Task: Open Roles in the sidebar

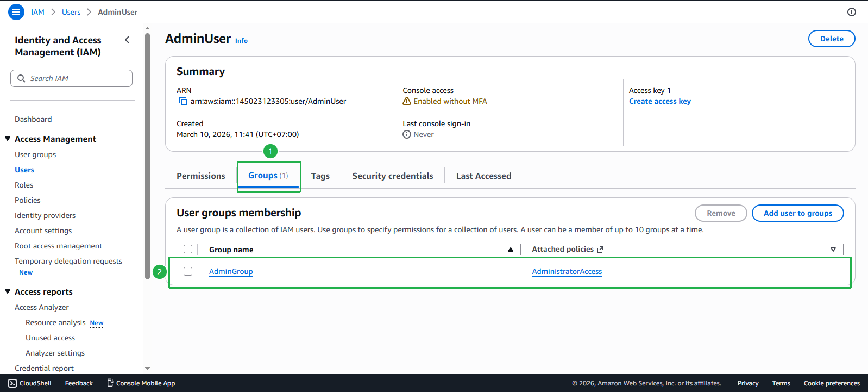Action: tap(24, 185)
